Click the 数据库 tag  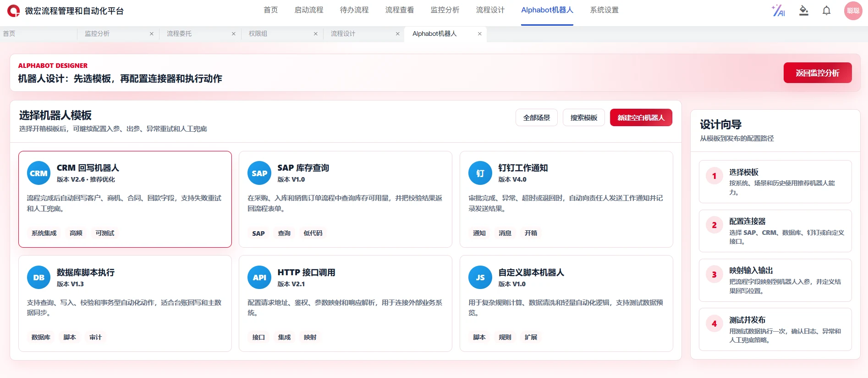click(x=41, y=337)
